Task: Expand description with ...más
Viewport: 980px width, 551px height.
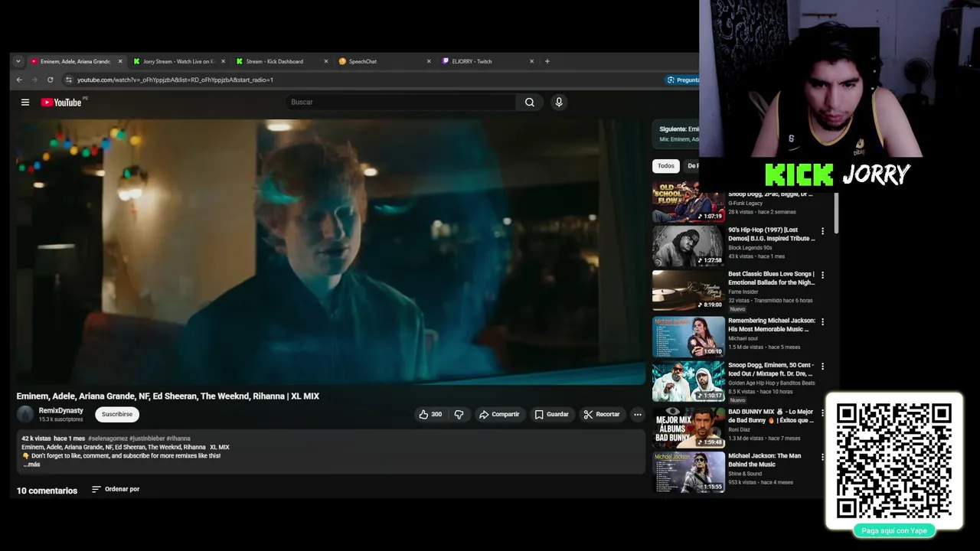Action: (x=31, y=465)
